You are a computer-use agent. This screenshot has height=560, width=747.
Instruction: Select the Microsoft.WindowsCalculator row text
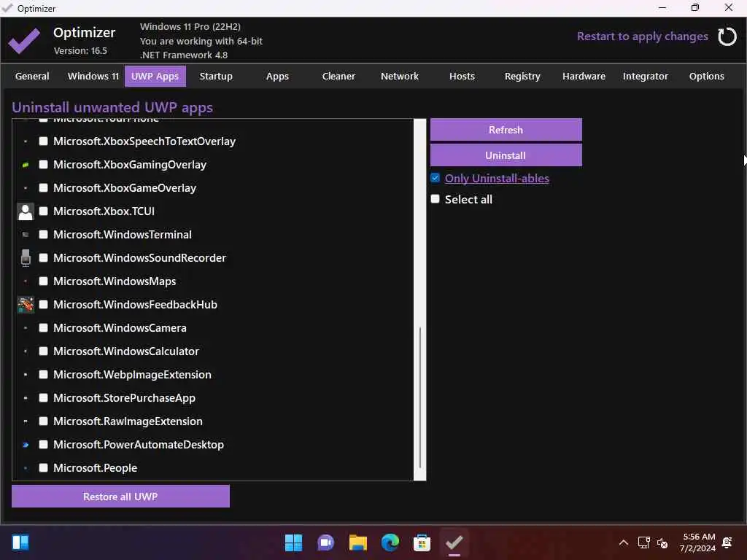(x=126, y=351)
